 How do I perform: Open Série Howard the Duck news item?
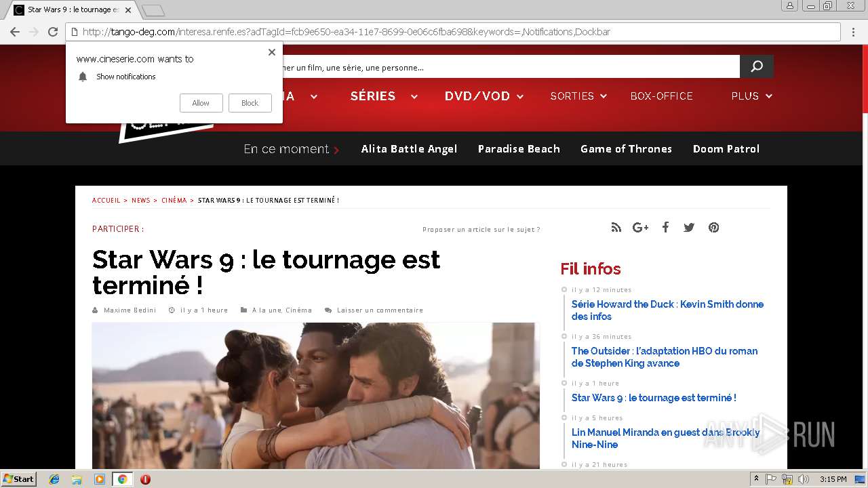click(667, 310)
